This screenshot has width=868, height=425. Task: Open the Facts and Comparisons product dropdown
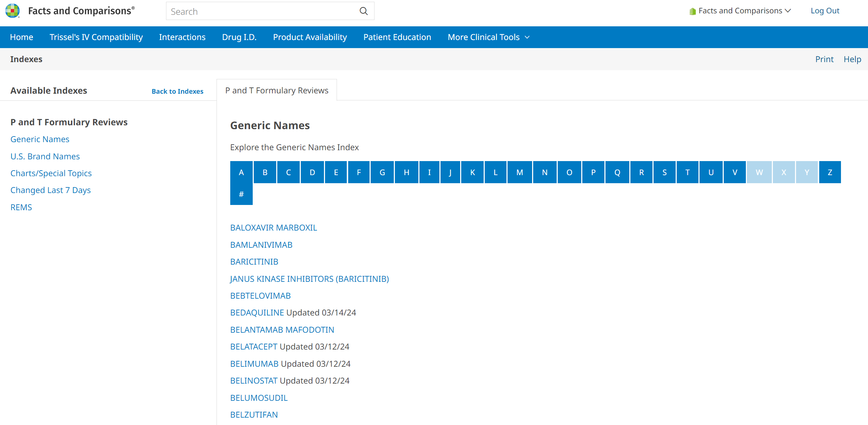click(x=740, y=11)
